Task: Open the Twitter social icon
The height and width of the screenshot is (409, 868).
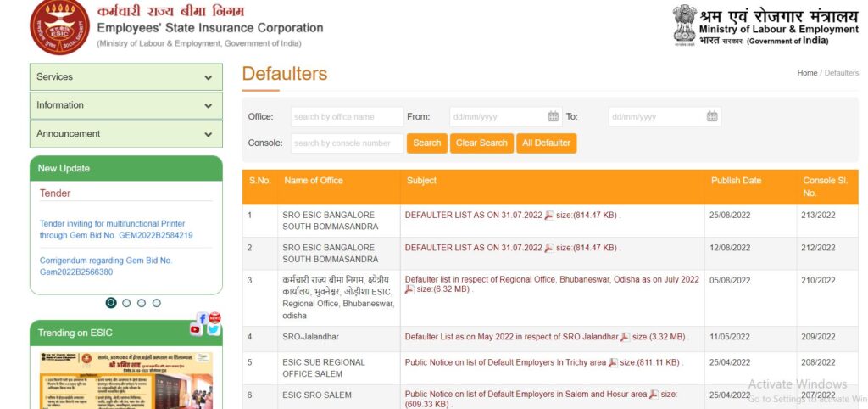Action: (x=214, y=330)
